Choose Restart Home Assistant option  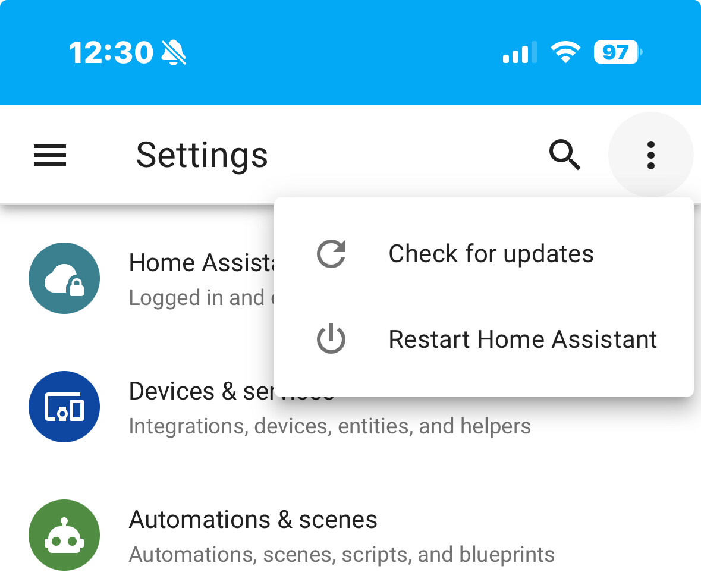point(484,339)
